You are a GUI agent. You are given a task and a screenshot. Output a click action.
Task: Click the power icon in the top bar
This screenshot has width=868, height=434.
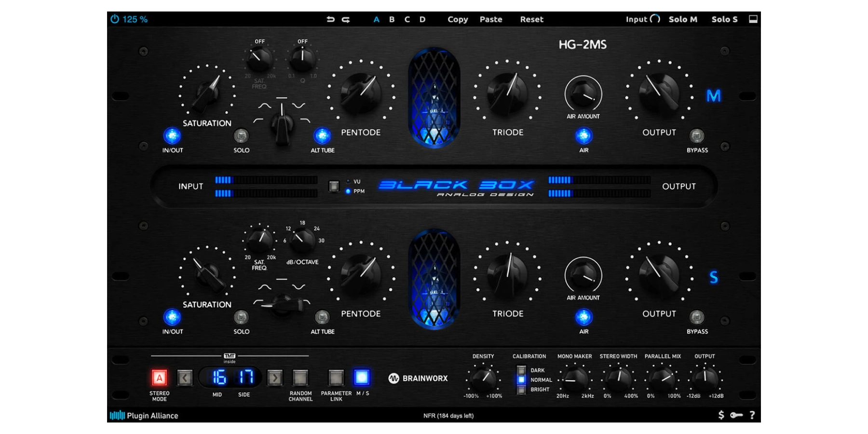pyautogui.click(x=114, y=19)
